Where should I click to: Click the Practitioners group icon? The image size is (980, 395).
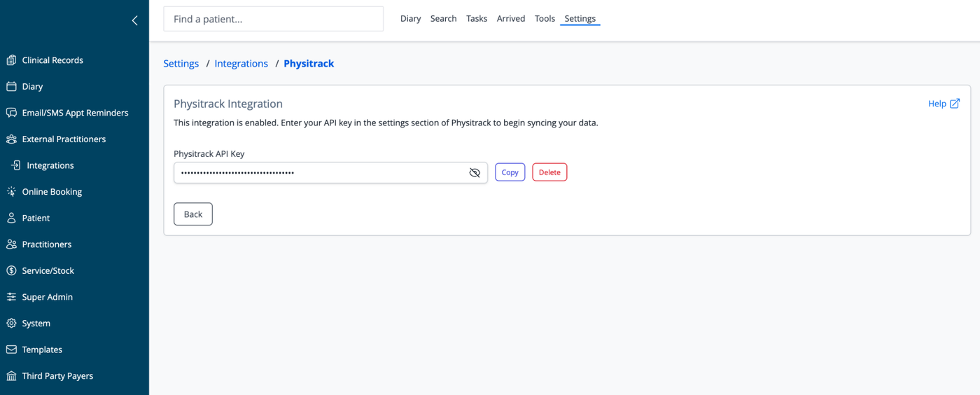(11, 244)
